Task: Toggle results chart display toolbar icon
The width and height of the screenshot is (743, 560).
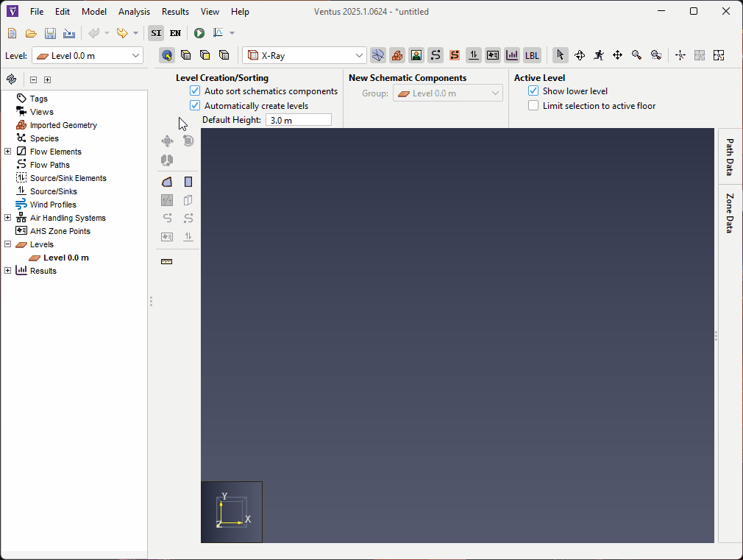Action: (512, 55)
